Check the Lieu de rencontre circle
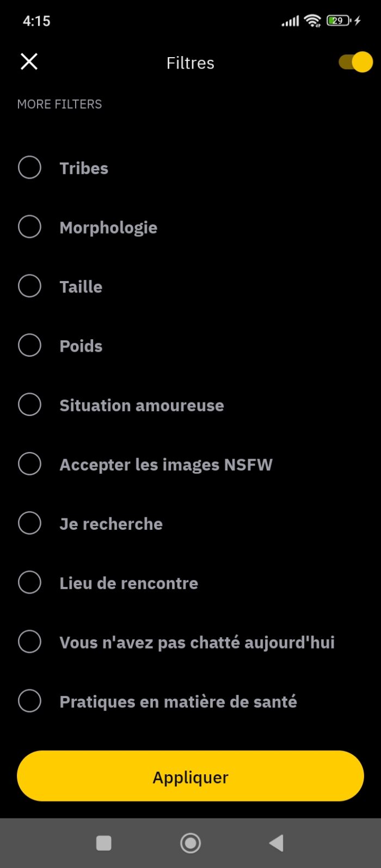This screenshot has width=381, height=868. [29, 583]
